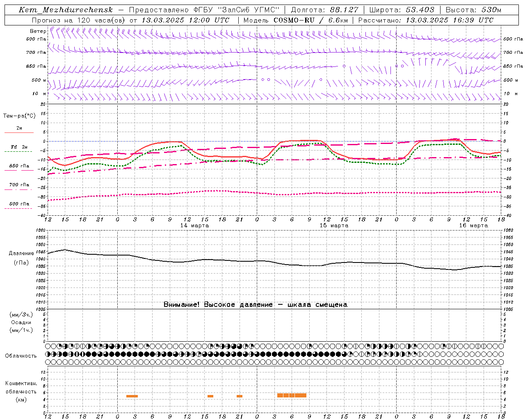Select the provider text ФГБУ "ЗапСиб УГМС"
Image resolution: width=525 pixels, height=420 pixels.
[236, 10]
